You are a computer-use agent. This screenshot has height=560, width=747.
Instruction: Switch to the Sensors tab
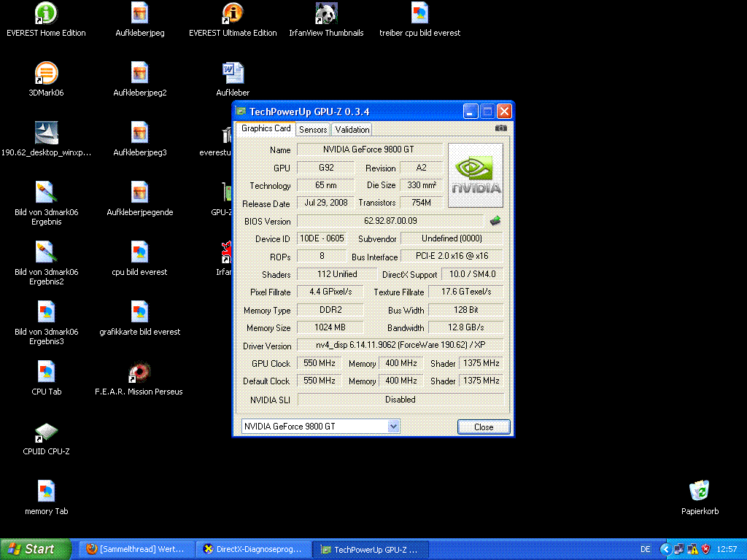[x=313, y=130]
